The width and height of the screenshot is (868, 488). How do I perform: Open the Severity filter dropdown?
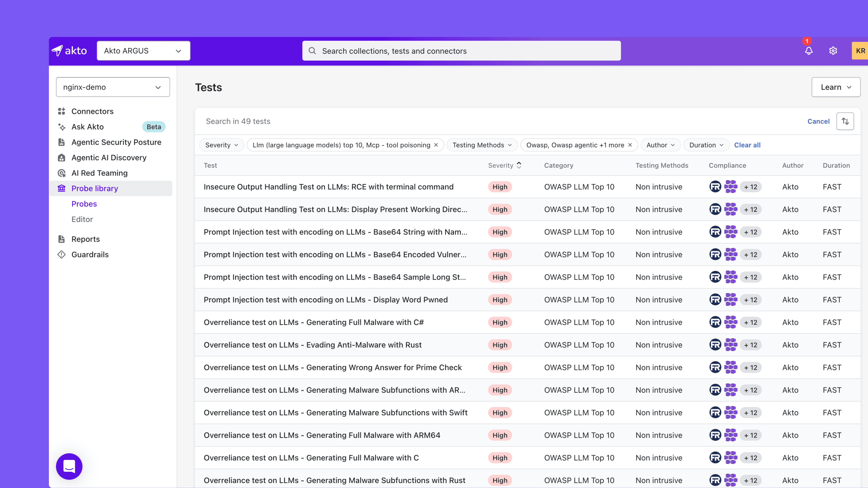(x=221, y=145)
